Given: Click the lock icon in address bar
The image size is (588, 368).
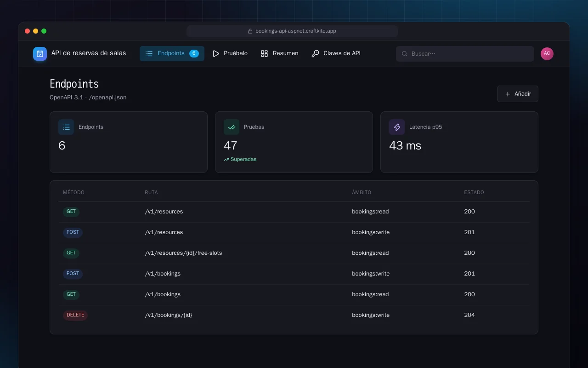Looking at the screenshot, I should (250, 31).
